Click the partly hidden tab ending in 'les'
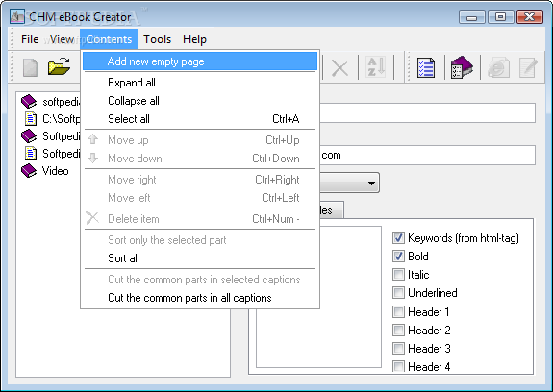The width and height of the screenshot is (553, 392). [331, 210]
